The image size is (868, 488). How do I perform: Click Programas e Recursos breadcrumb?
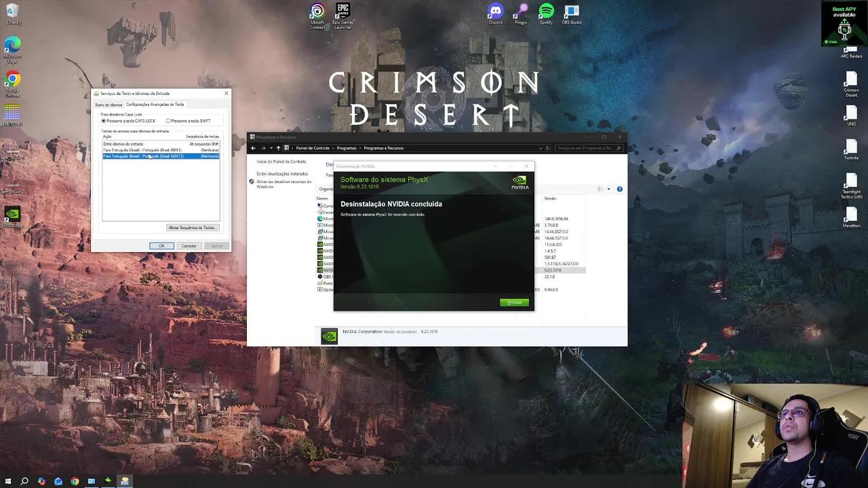pyautogui.click(x=384, y=148)
